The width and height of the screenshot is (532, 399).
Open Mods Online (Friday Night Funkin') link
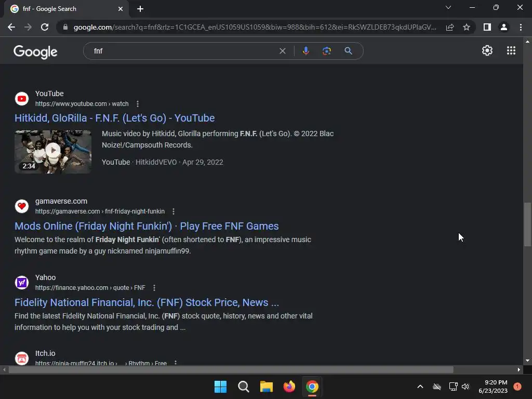pyautogui.click(x=147, y=226)
